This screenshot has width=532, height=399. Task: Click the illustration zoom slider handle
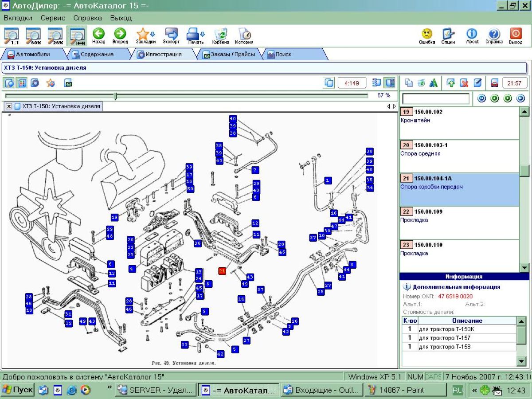(116, 96)
